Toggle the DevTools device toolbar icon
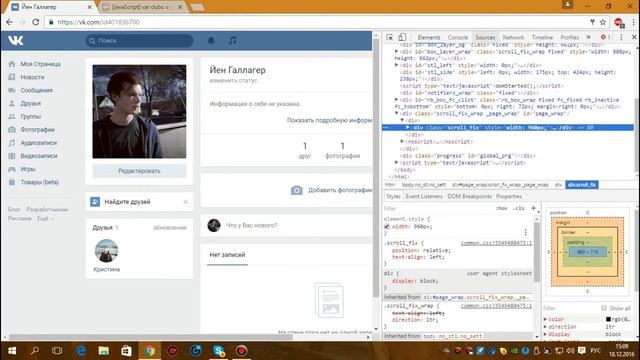Image resolution: width=640 pixels, height=360 pixels. click(x=402, y=37)
